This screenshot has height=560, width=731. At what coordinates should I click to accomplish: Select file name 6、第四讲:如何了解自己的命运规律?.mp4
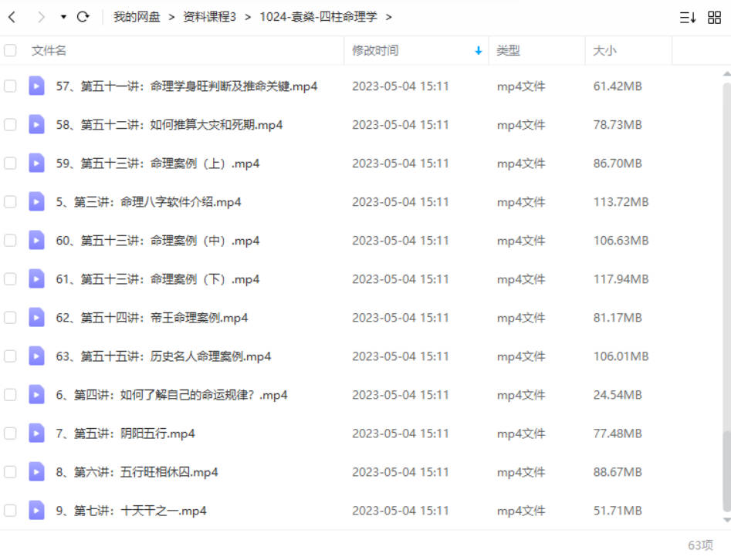pyautogui.click(x=171, y=395)
